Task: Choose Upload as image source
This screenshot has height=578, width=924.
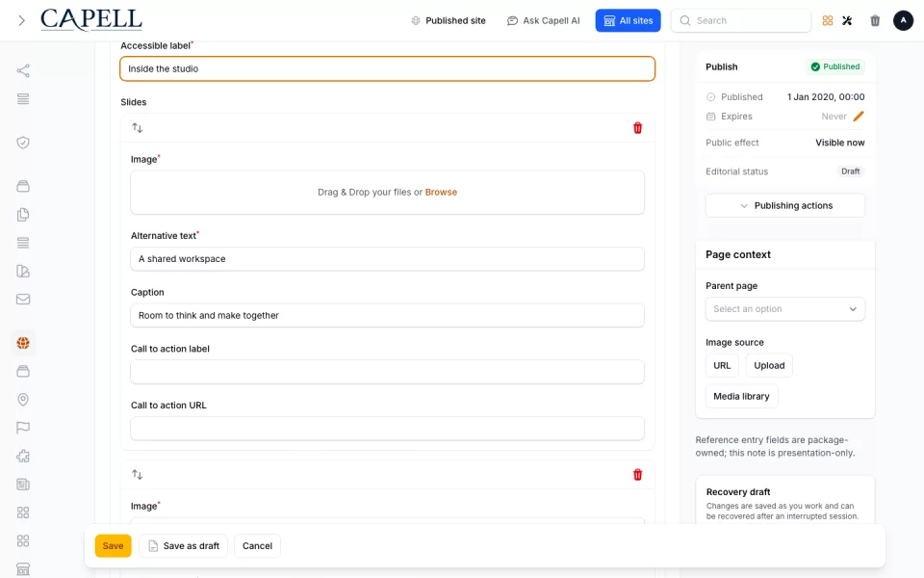Action: click(769, 365)
